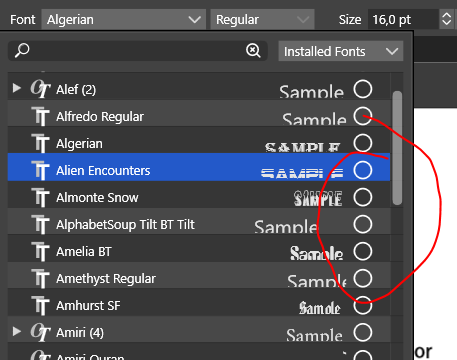Click the TrueType icon beside Almonte Snow
This screenshot has height=360, width=457.
tap(40, 197)
